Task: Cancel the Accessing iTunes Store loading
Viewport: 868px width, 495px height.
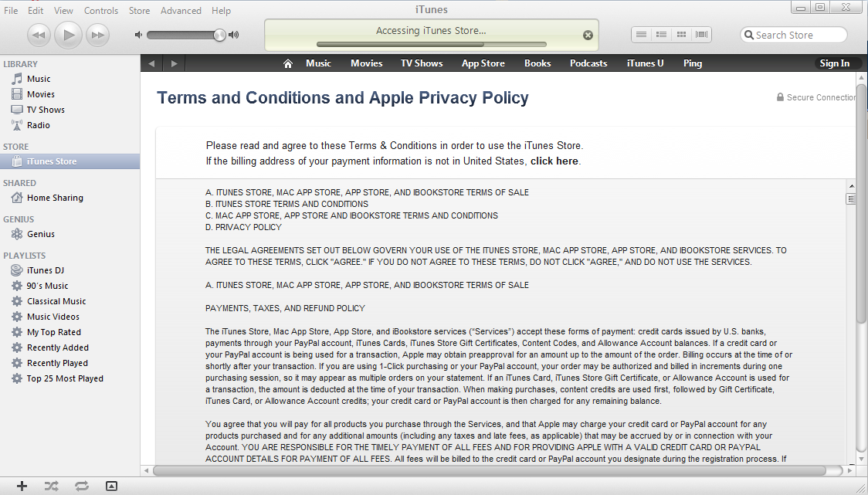Action: tap(588, 35)
